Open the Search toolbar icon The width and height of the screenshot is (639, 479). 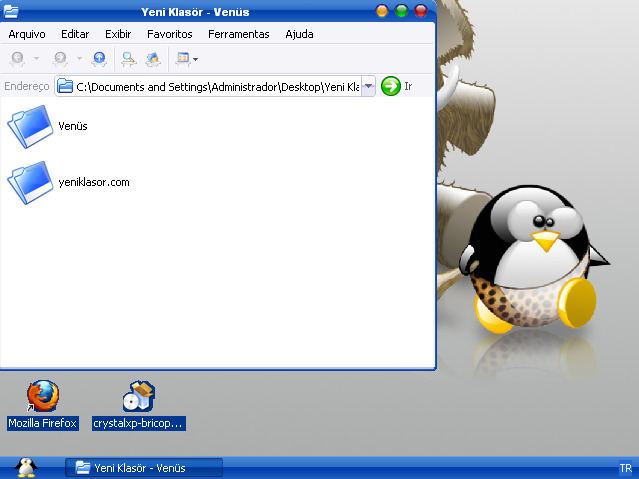tap(129, 59)
